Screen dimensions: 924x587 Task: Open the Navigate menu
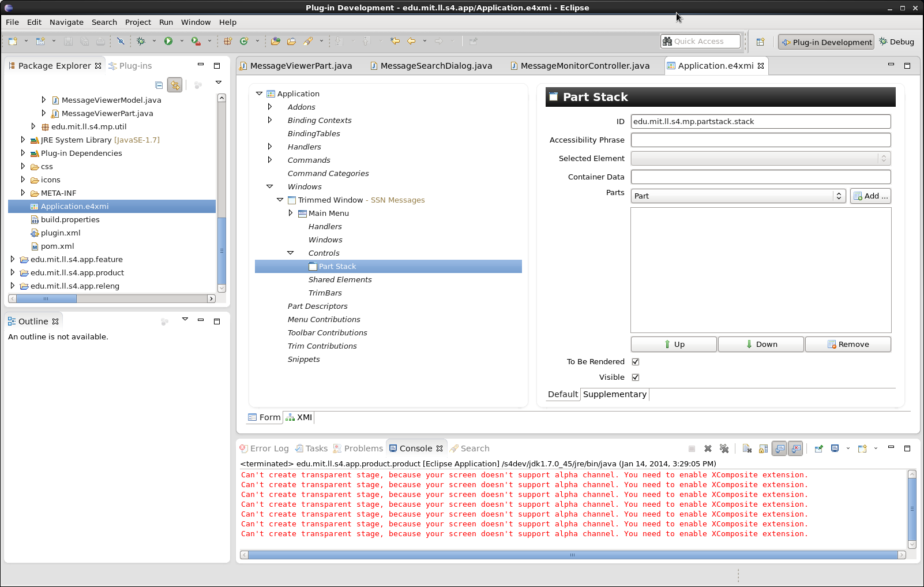[x=66, y=22]
